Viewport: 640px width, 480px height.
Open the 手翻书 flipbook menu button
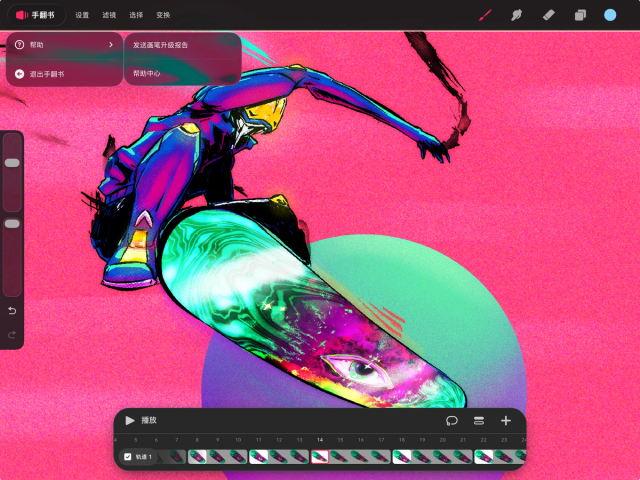coord(36,15)
